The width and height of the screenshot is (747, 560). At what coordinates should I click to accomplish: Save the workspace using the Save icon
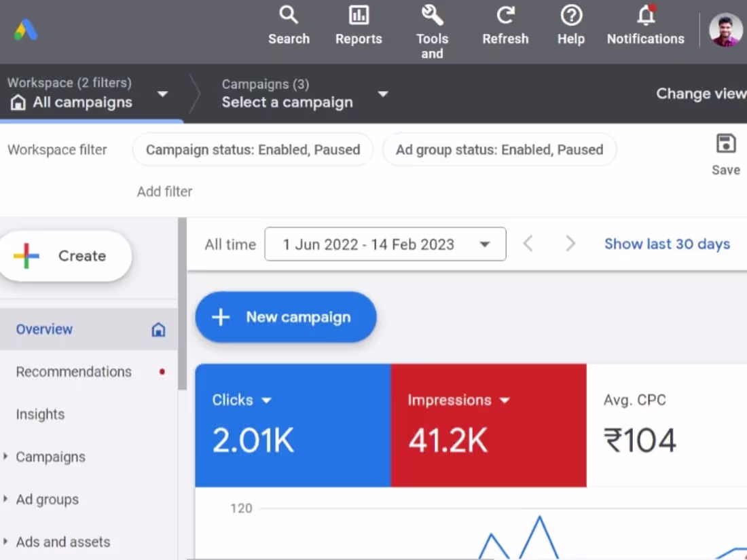point(725,143)
